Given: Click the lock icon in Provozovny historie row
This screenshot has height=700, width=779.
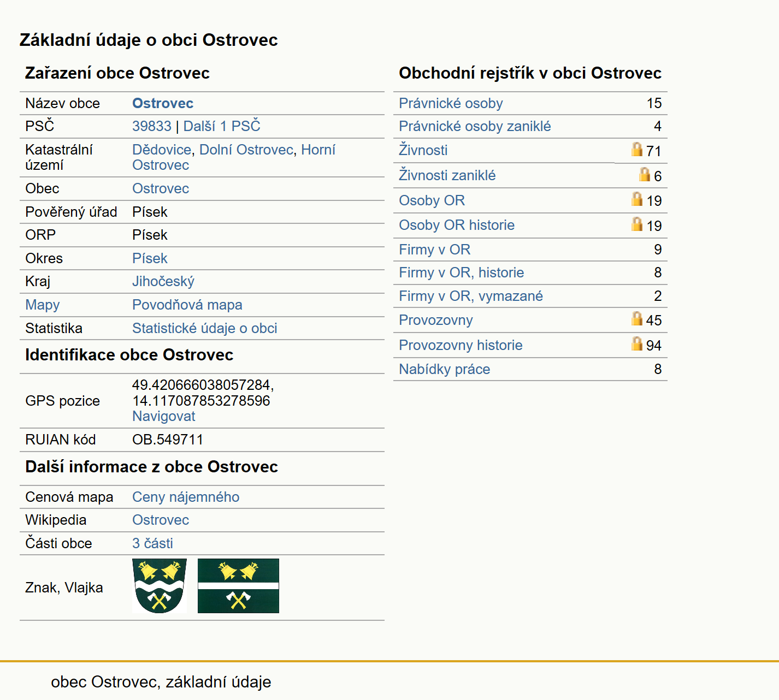Looking at the screenshot, I should pyautogui.click(x=636, y=343).
